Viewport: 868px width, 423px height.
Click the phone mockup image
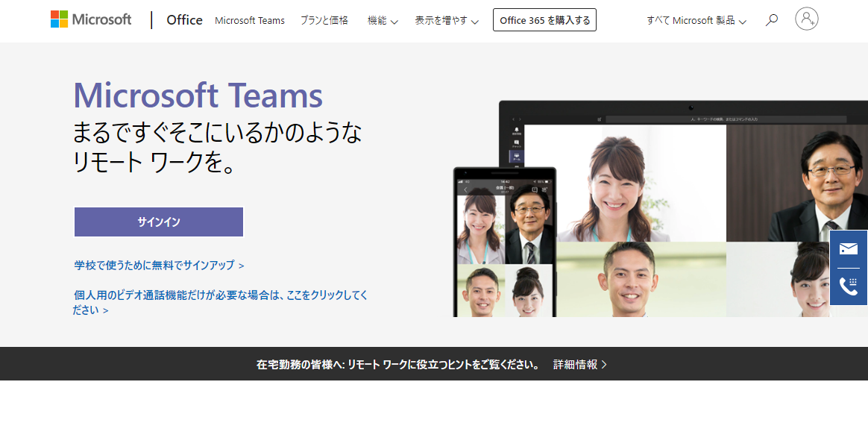click(504, 242)
